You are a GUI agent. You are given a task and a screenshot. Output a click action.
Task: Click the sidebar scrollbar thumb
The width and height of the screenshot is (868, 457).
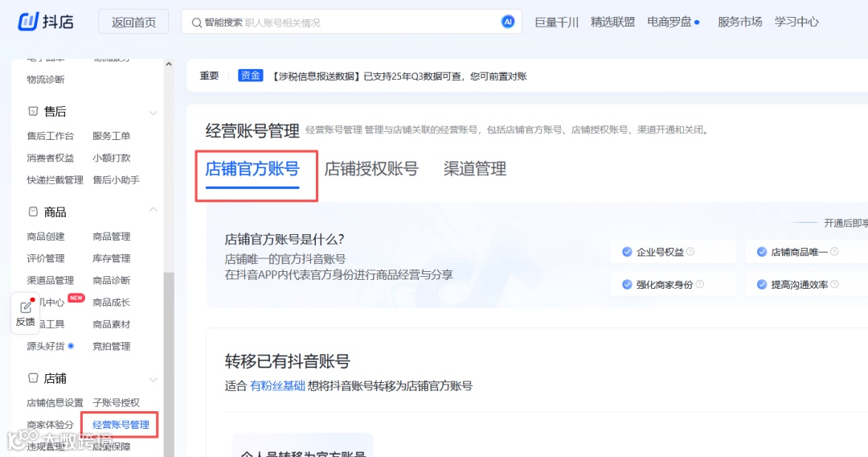coord(169,364)
